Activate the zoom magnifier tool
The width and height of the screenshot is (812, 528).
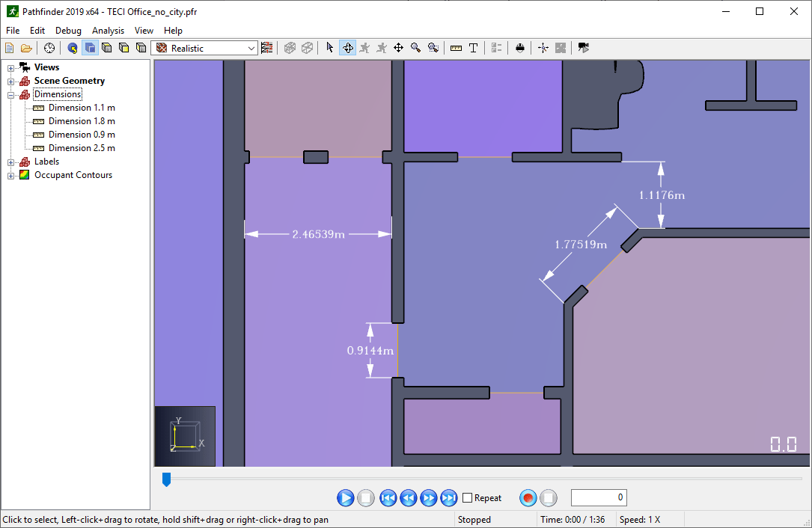415,48
